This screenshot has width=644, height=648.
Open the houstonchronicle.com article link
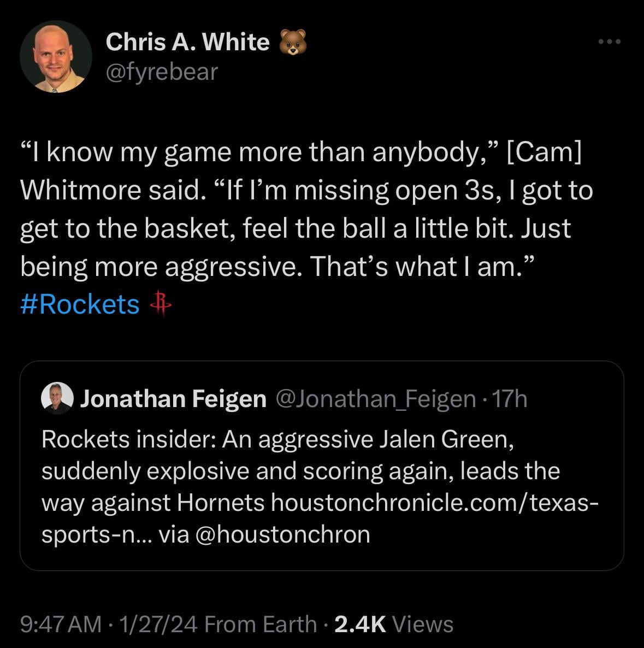[434, 503]
